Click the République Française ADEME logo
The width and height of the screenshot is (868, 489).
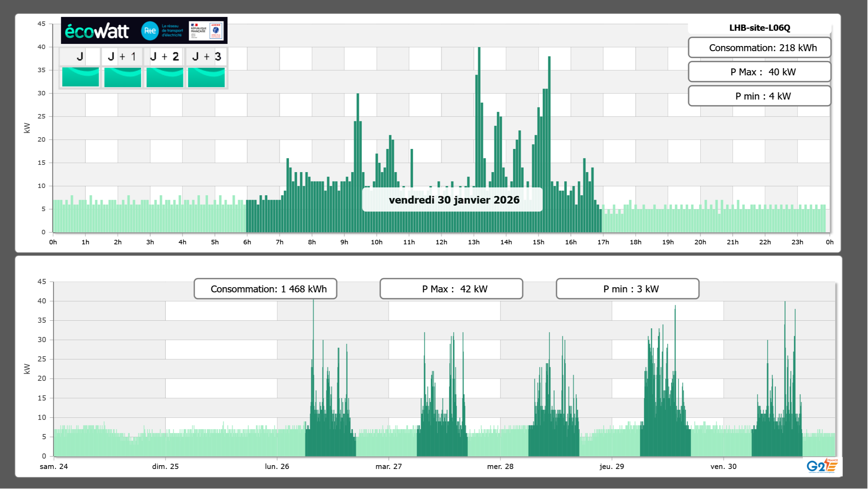click(x=206, y=31)
